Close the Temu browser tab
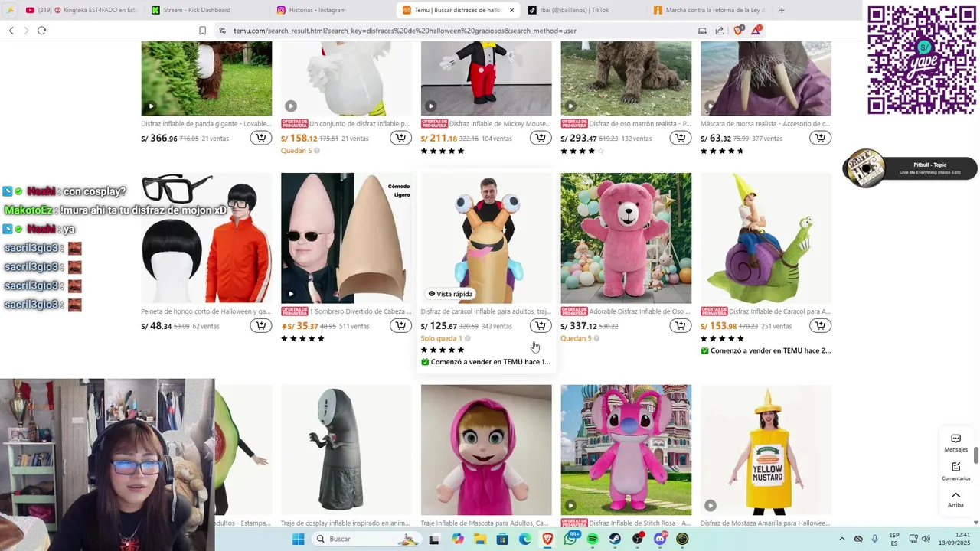The height and width of the screenshot is (551, 980). pos(511,10)
